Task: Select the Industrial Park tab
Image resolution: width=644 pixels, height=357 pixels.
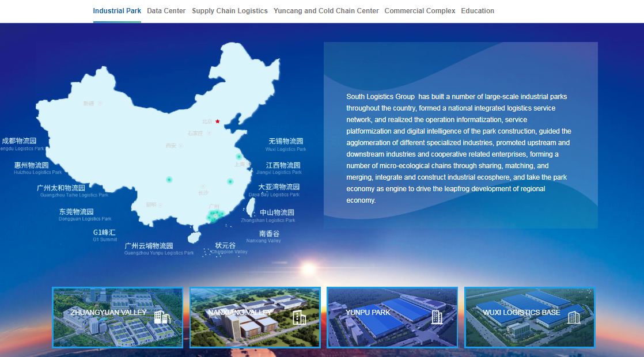Action: pyautogui.click(x=117, y=11)
